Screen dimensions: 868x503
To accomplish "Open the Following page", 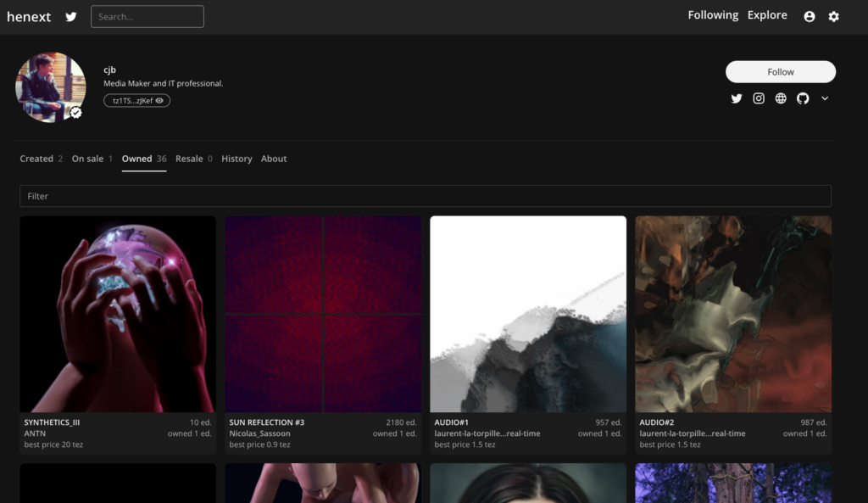I will pyautogui.click(x=713, y=15).
